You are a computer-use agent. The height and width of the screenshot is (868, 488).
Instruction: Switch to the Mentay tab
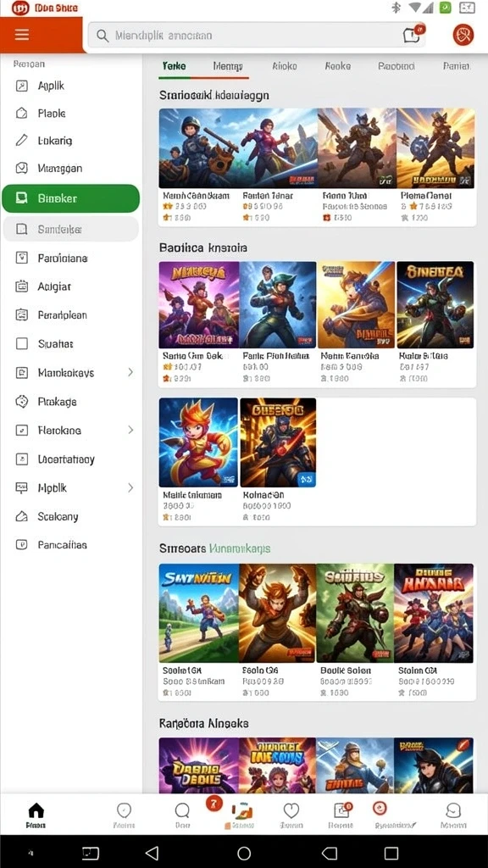pyautogui.click(x=228, y=66)
